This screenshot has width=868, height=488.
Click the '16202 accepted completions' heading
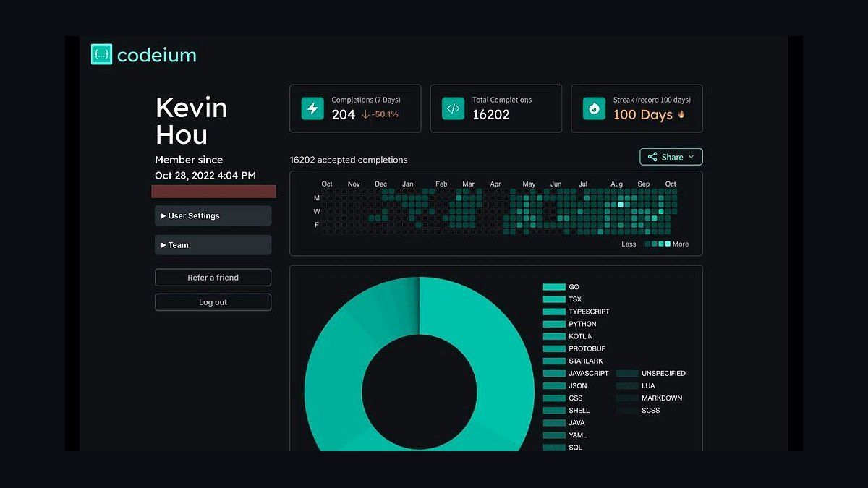pyautogui.click(x=349, y=160)
